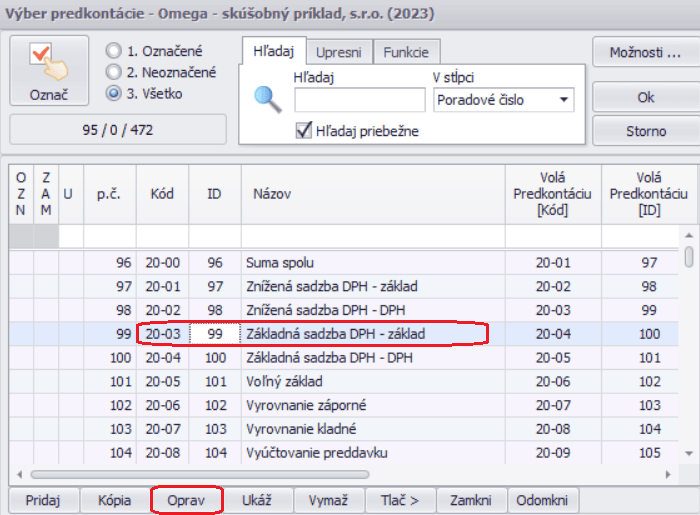This screenshot has height=515, width=700.
Task: Click in the Hľadaj search text field
Action: pyautogui.click(x=359, y=100)
